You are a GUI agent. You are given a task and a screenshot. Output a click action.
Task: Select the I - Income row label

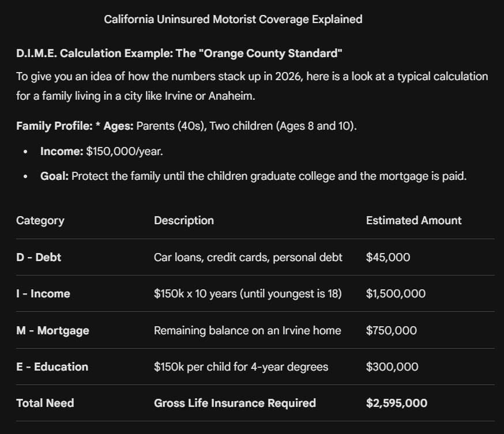click(x=43, y=293)
